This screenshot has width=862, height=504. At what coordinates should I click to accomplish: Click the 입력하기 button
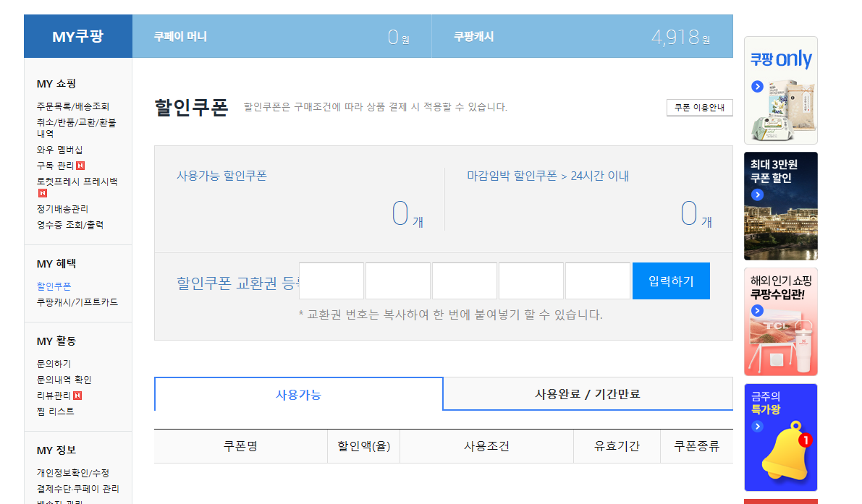click(671, 281)
